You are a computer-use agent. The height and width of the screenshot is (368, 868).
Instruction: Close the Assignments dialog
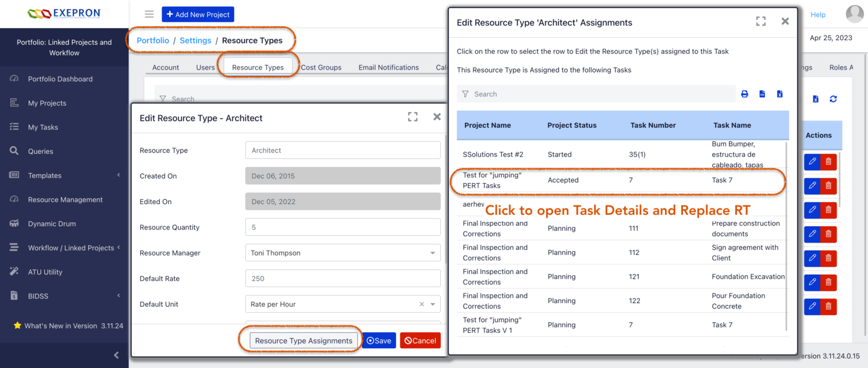coord(785,21)
